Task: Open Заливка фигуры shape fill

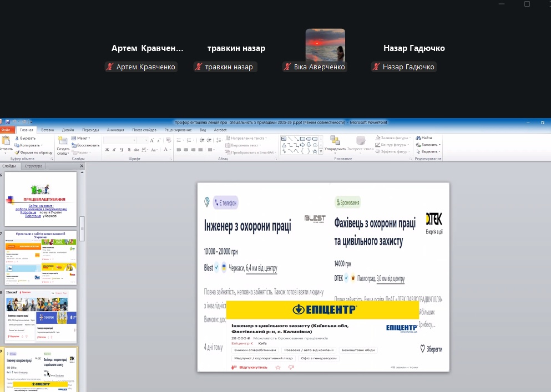Action: 393,138
